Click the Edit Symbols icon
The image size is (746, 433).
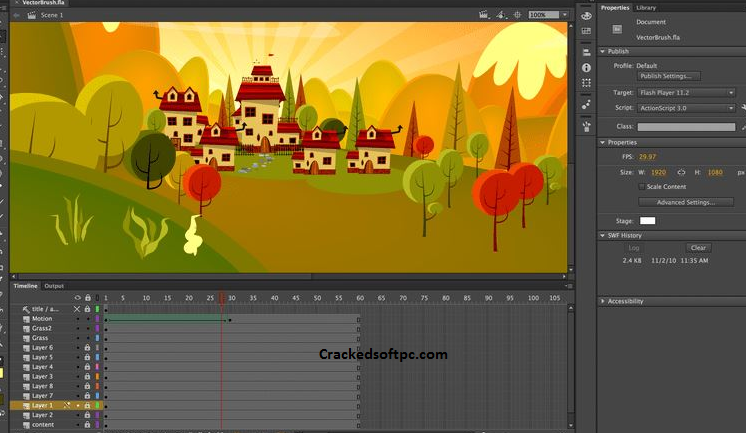point(501,15)
